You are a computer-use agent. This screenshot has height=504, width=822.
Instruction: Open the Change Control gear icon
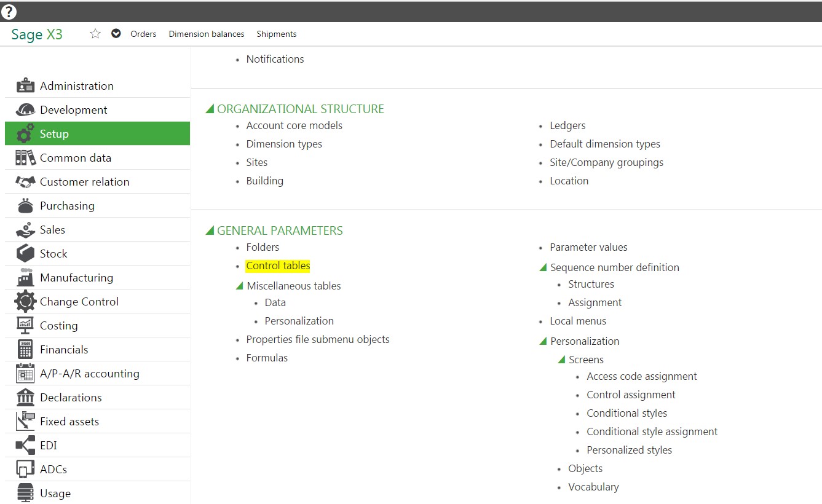pos(25,301)
